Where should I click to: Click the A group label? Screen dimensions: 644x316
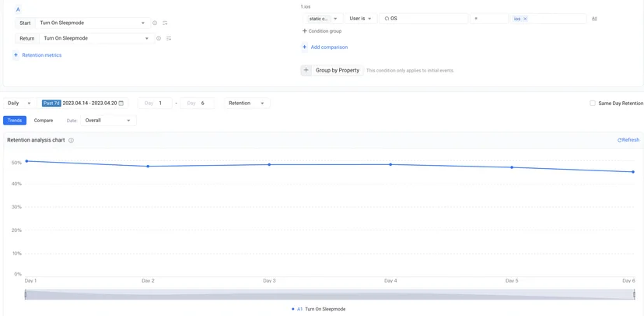18,9
